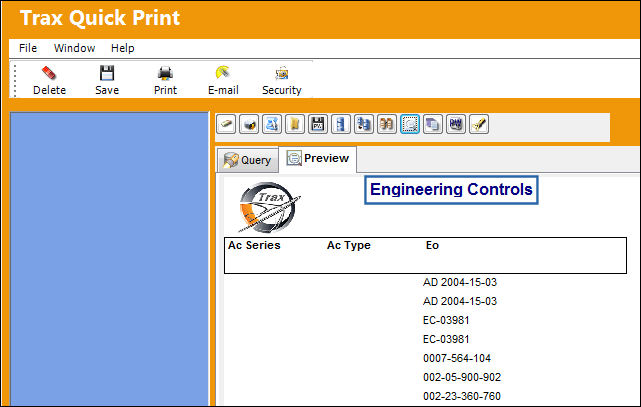Click the Delete toolbar button
641x407 pixels.
49,81
